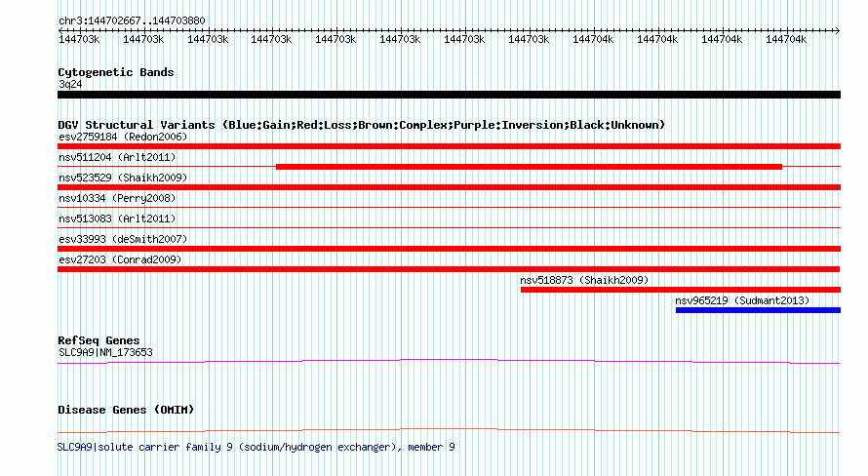Screen dimensions: 868x476
Task: Click the first 144704k ruler tick label
Action: click(593, 39)
